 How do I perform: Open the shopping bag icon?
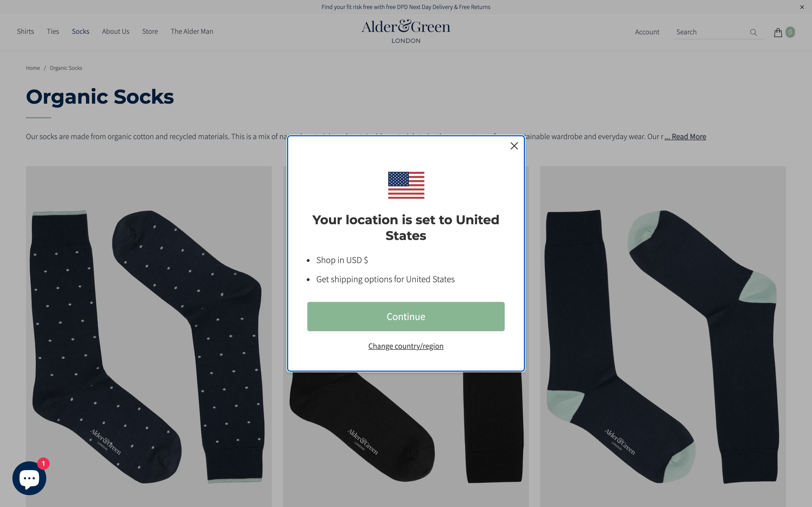778,32
